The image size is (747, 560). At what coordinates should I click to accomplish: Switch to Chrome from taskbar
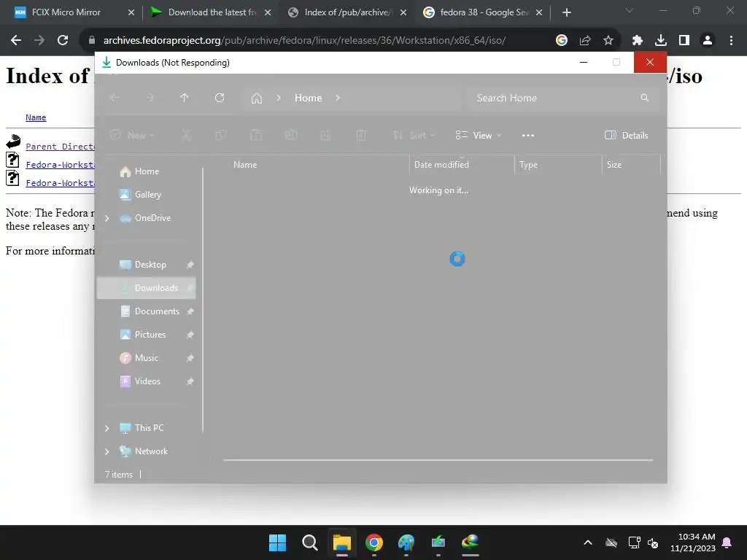374,542
